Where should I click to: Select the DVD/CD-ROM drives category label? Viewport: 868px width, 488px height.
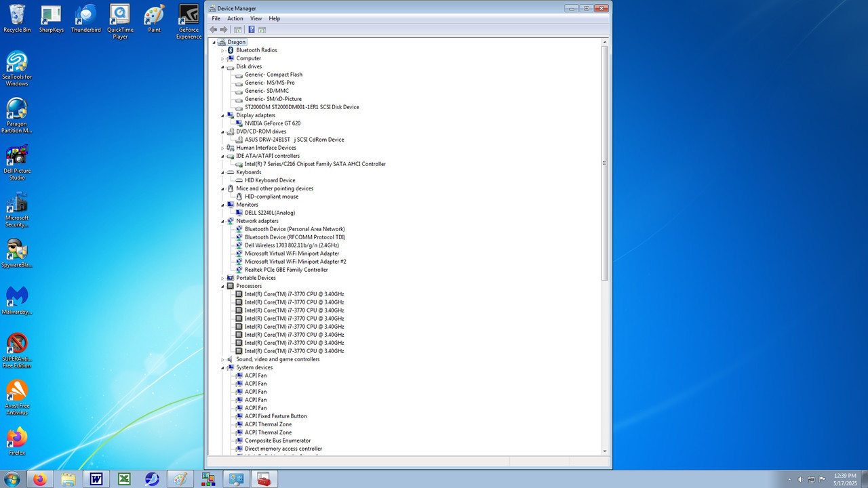(x=261, y=131)
